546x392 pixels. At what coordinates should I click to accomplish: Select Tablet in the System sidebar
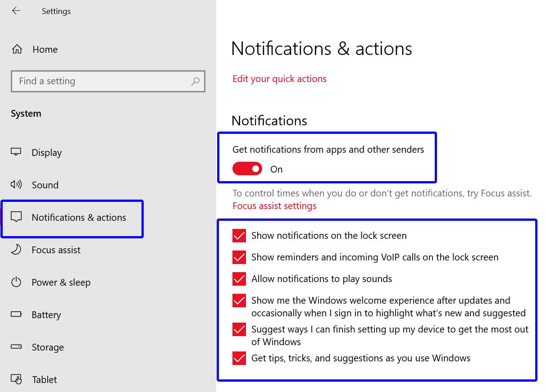[44, 379]
